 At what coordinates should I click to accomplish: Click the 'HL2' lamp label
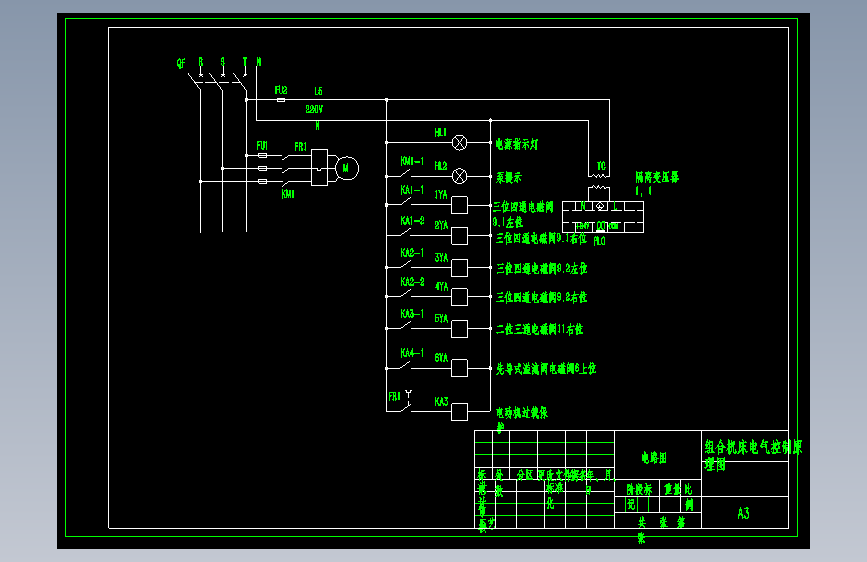(x=440, y=166)
